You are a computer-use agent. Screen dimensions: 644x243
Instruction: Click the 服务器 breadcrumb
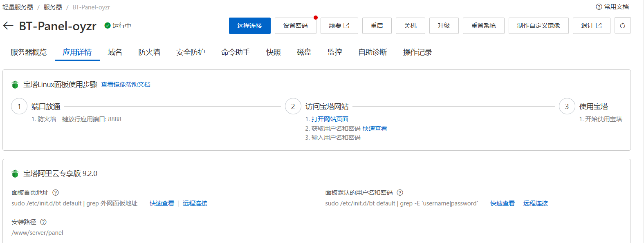point(53,7)
